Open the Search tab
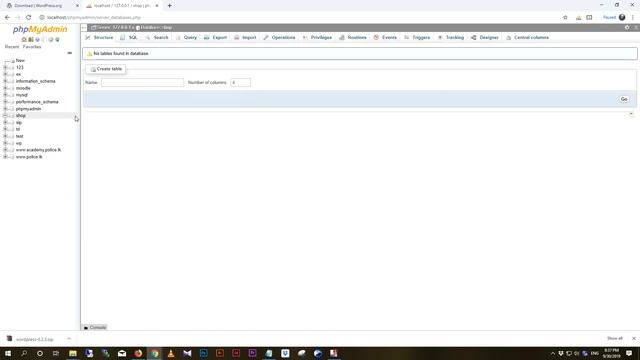This screenshot has width=640, height=360. pos(157,38)
